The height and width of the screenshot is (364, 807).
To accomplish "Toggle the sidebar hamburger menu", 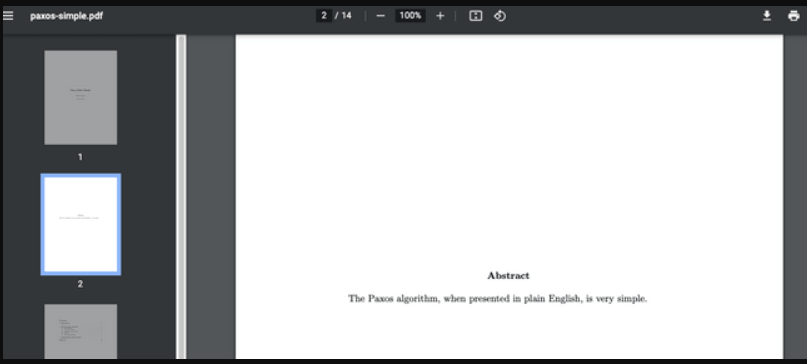I will (8, 15).
